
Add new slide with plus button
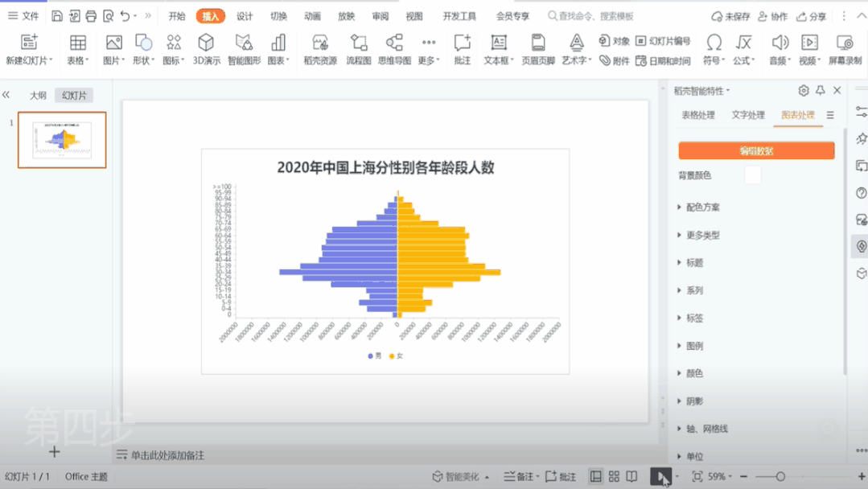pyautogui.click(x=54, y=452)
